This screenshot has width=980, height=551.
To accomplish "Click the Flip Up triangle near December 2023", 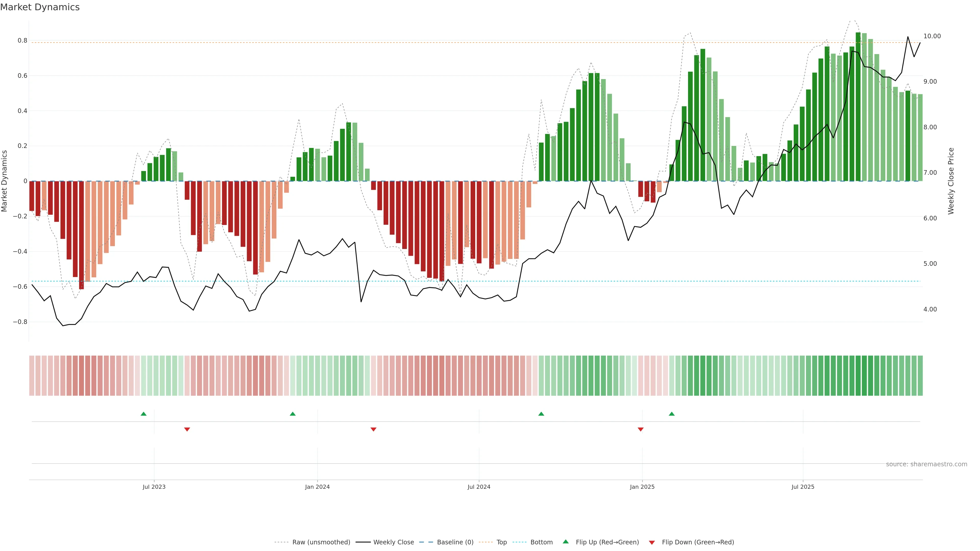I will coord(292,414).
